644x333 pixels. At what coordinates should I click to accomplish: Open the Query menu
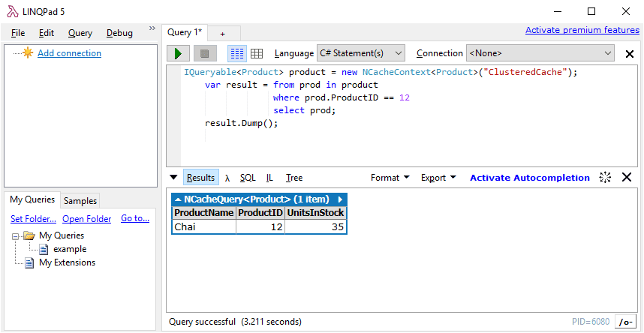[80, 33]
